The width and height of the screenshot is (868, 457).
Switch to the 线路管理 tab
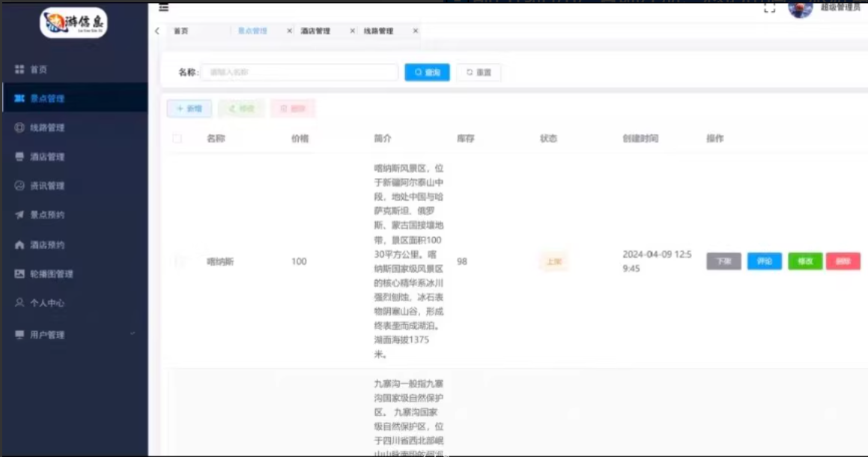379,31
